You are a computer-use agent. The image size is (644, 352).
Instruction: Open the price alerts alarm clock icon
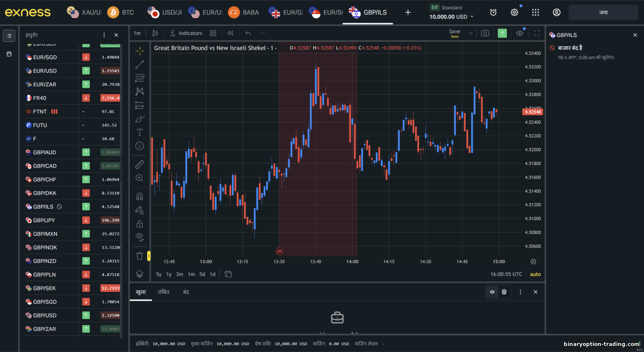(493, 12)
